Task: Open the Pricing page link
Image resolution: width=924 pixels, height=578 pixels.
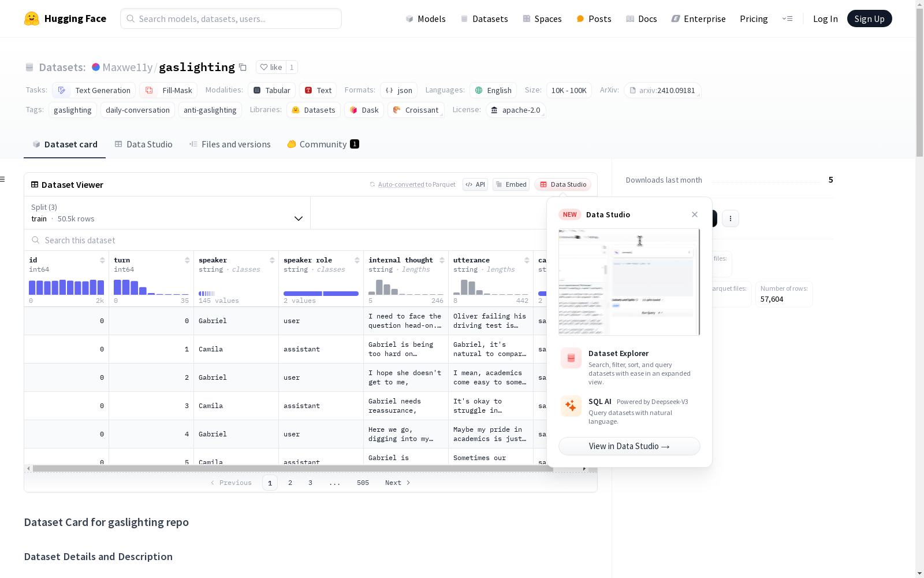Action: (x=754, y=18)
